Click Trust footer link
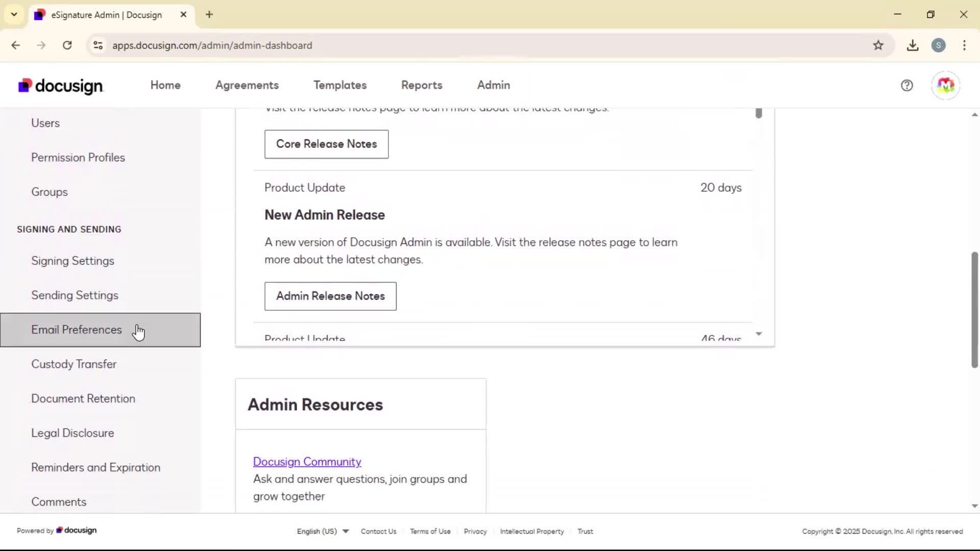 pyautogui.click(x=585, y=531)
